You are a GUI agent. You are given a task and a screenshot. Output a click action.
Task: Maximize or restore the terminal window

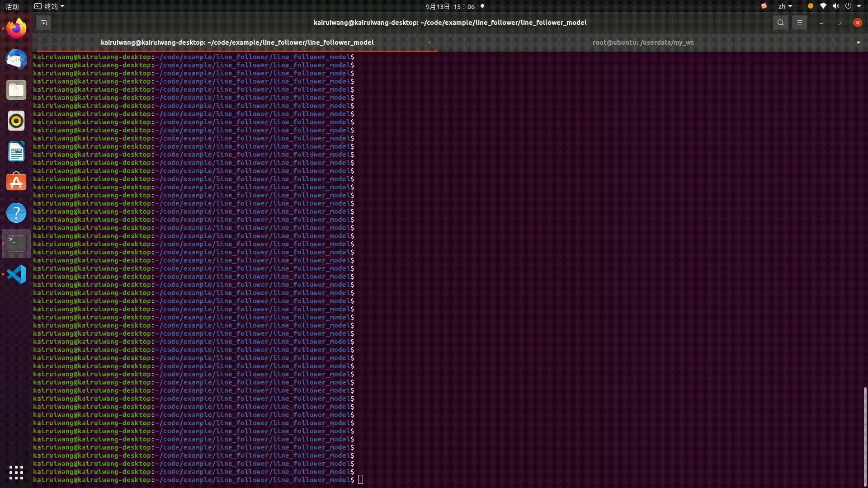coord(840,23)
